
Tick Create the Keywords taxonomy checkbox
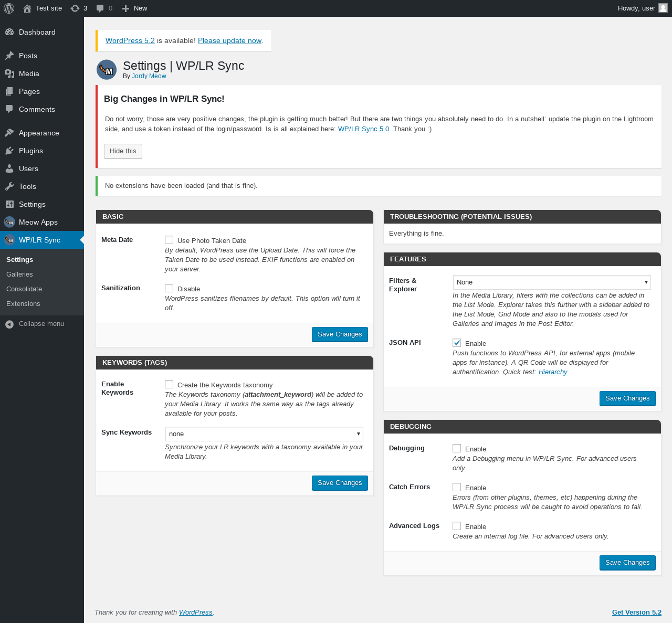(x=169, y=384)
